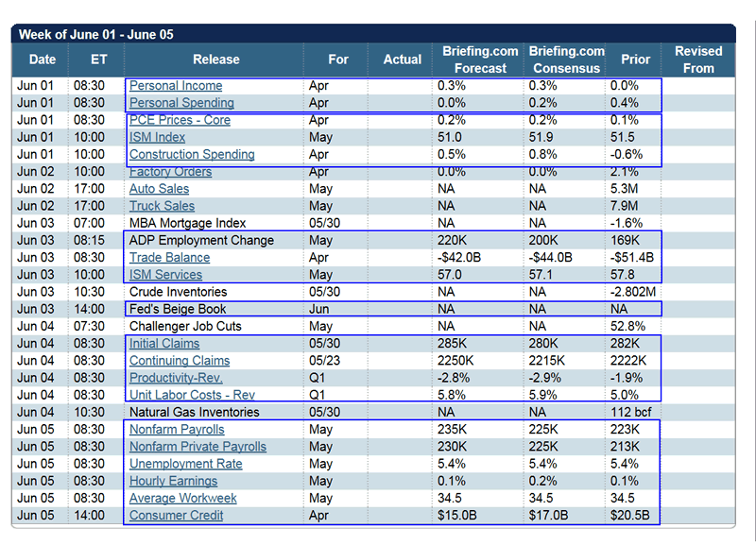Viewport: 756px width, 545px height.
Task: Click the Briefing.com Consensus column header
Action: click(x=566, y=60)
